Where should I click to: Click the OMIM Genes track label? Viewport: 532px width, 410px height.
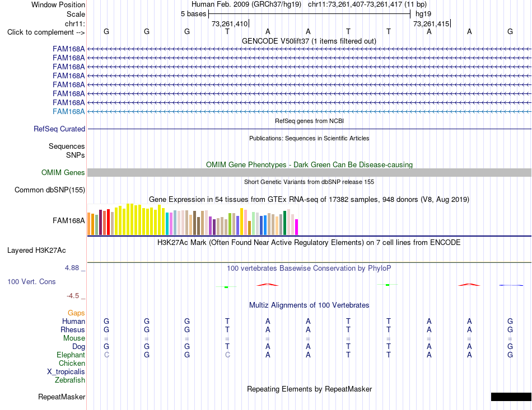point(63,172)
